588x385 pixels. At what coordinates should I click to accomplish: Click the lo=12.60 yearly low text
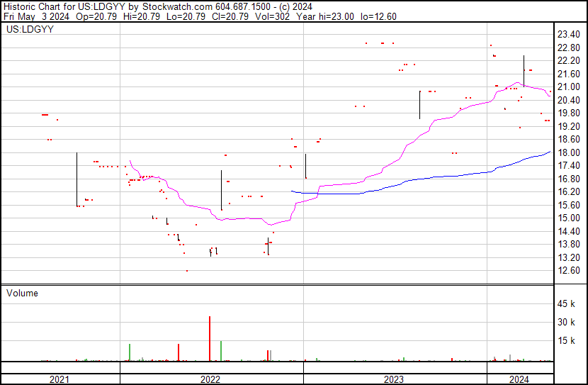[378, 16]
